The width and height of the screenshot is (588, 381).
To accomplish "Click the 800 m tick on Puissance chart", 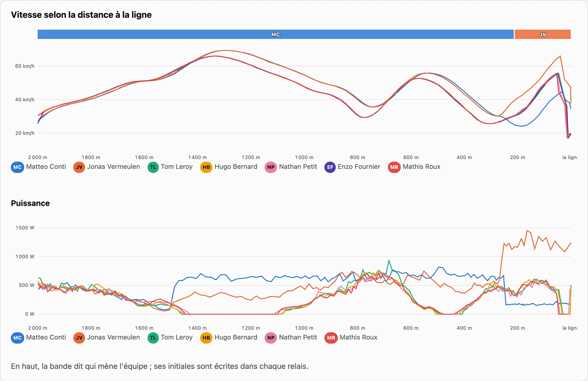I will 358,328.
